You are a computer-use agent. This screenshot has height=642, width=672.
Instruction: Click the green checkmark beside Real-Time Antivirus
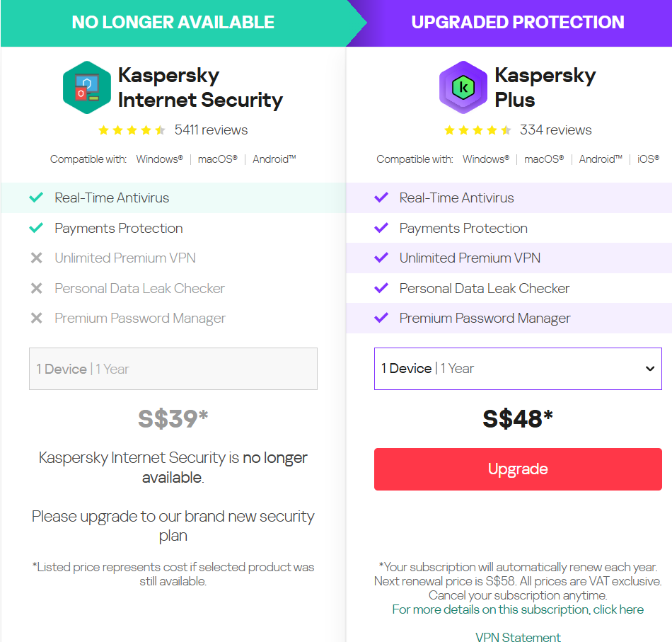pos(36,197)
